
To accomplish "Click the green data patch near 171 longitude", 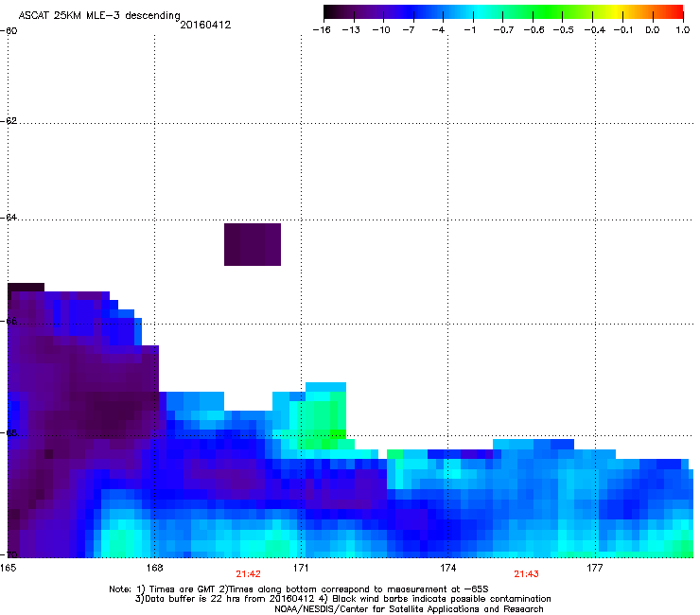I will point(323,420).
